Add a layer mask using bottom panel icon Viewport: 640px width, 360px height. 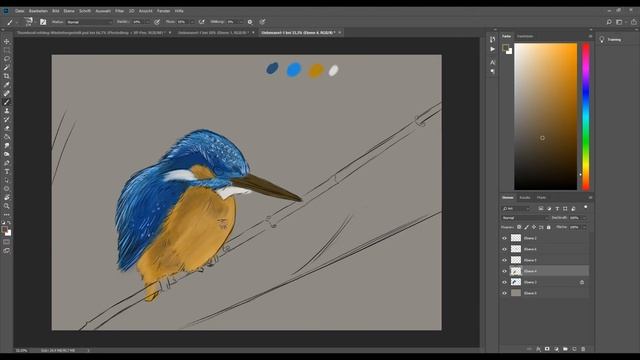547,349
